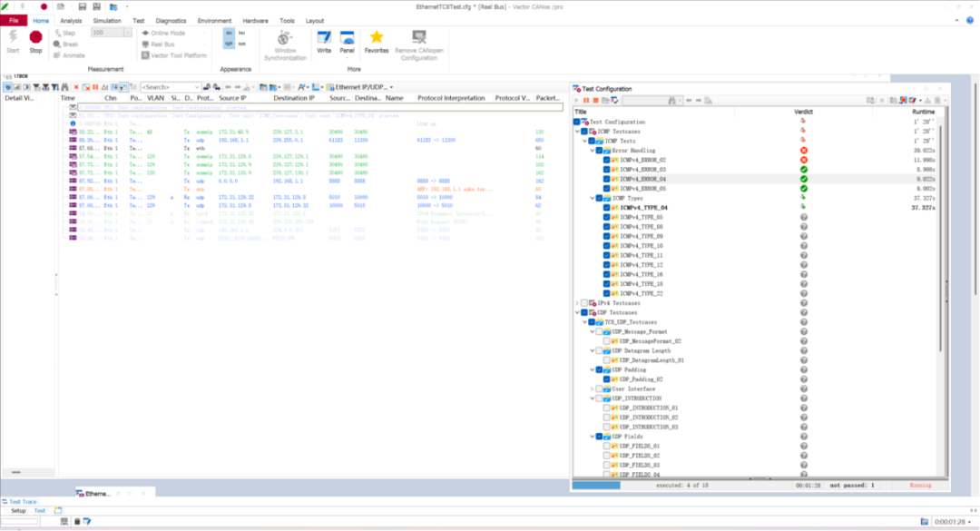
Task: Stop test execution in Test Configuration toolbar
Action: coord(595,100)
